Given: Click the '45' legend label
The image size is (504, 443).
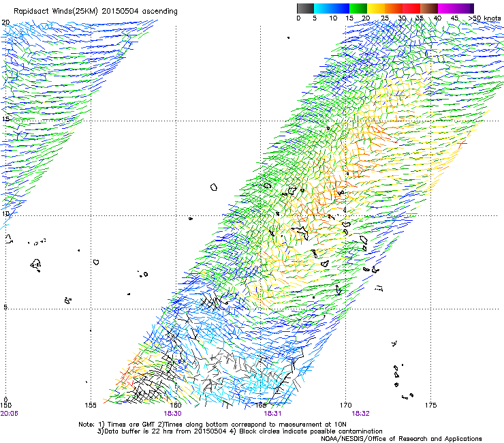Looking at the screenshot, I should point(454,18).
